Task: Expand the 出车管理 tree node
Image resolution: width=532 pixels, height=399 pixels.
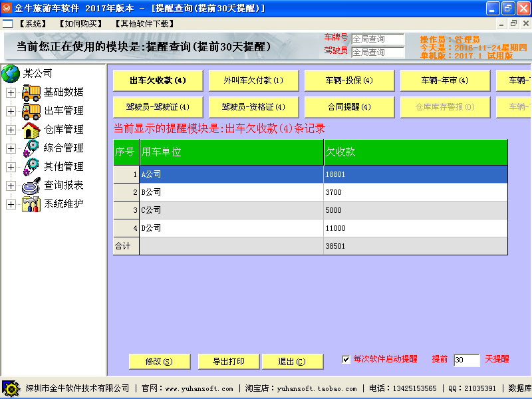Action: tap(11, 112)
